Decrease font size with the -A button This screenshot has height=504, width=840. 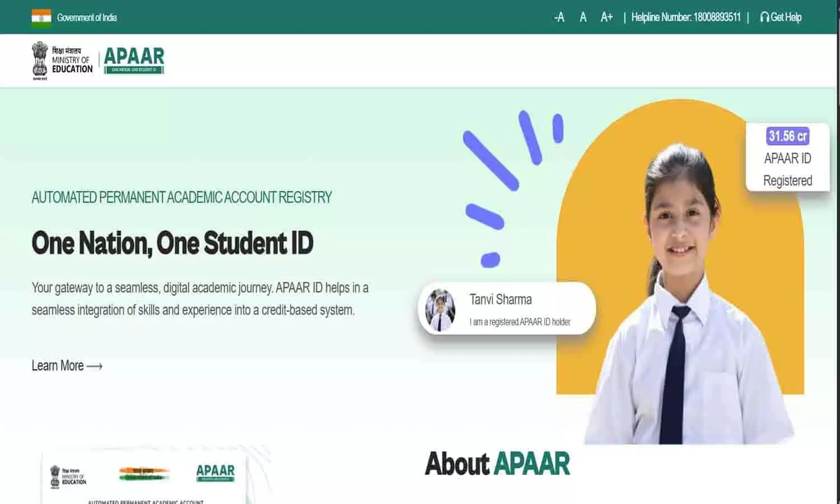pos(559,17)
